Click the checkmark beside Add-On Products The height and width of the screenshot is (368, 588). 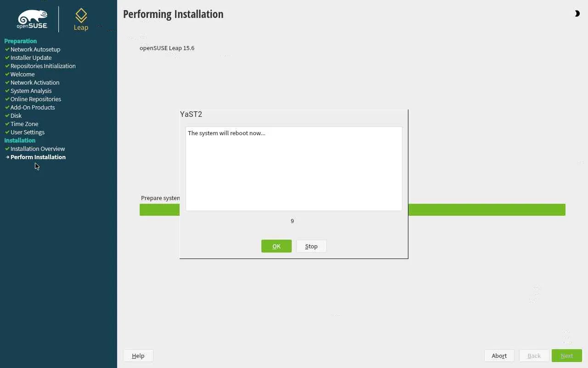tap(7, 107)
